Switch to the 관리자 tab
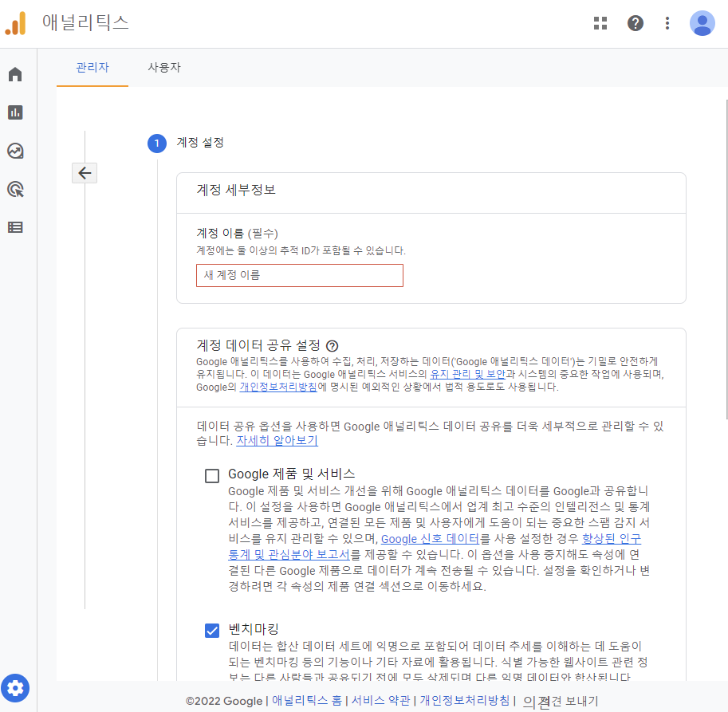Viewport: 728px width, 712px height. click(92, 68)
